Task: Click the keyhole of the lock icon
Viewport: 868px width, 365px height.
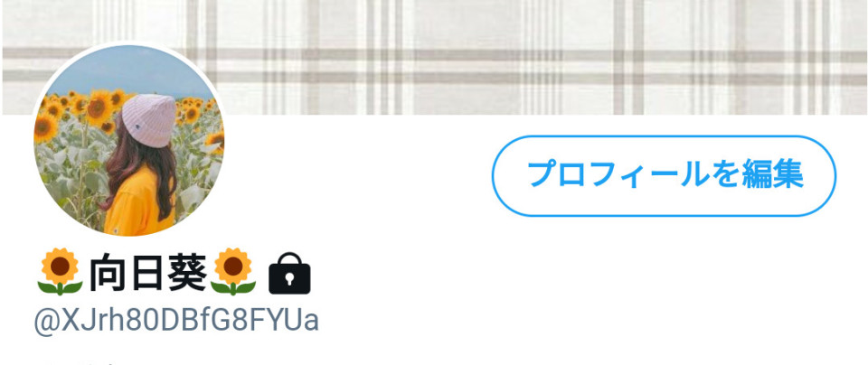Action: (x=289, y=280)
